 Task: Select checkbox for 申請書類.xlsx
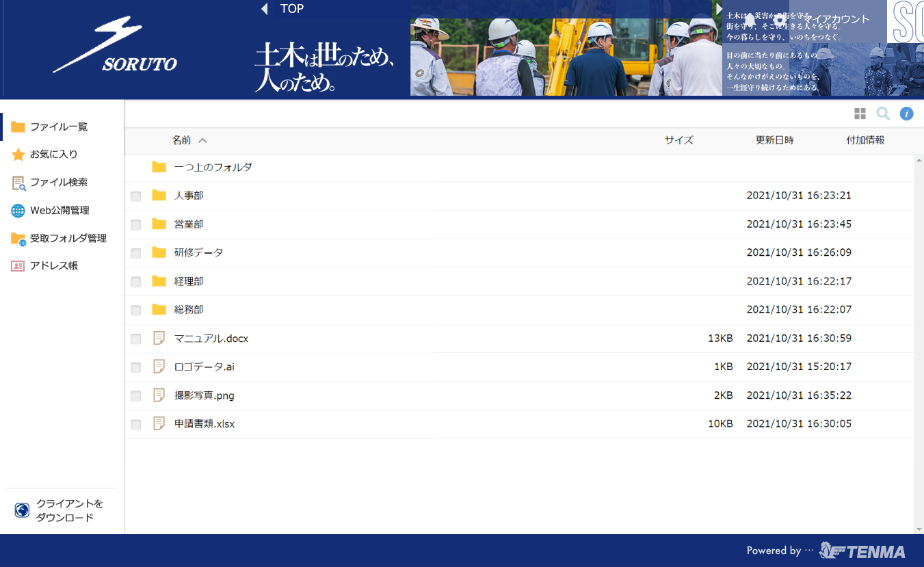136,425
